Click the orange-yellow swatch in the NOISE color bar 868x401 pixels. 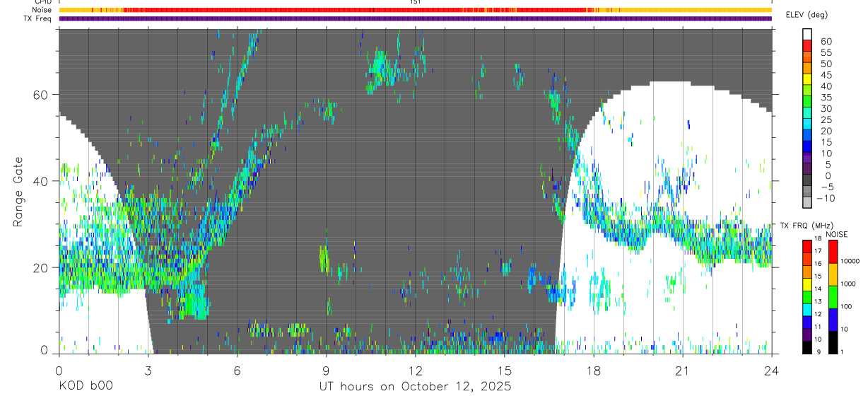833,274
